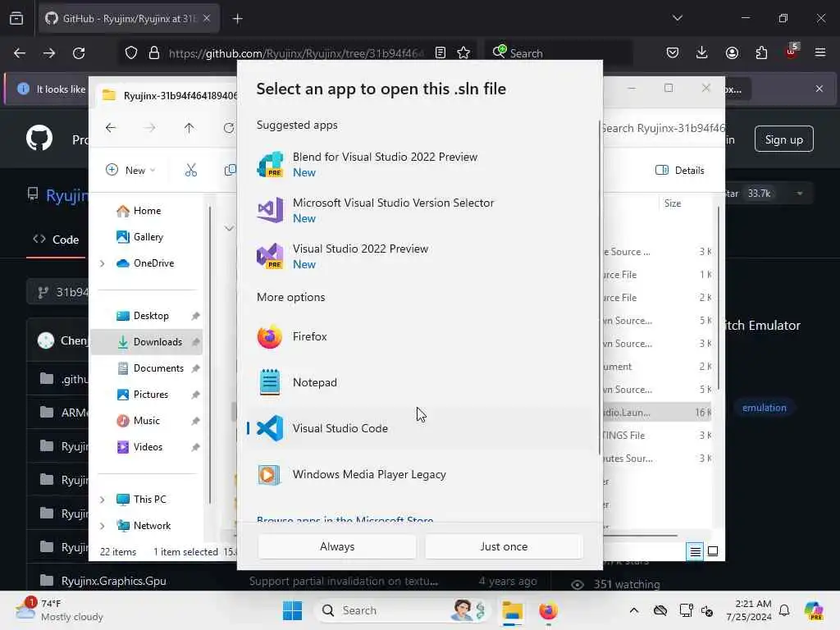
Task: Open the Code tab on GitHub
Action: pos(56,240)
